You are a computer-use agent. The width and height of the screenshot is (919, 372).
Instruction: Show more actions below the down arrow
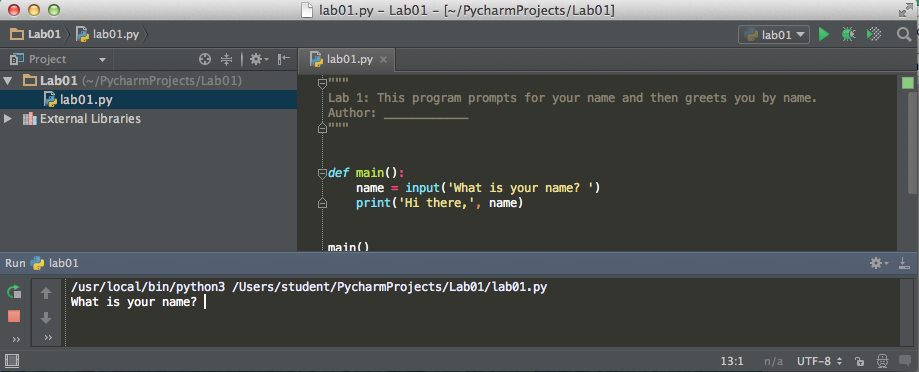pyautogui.click(x=48, y=337)
